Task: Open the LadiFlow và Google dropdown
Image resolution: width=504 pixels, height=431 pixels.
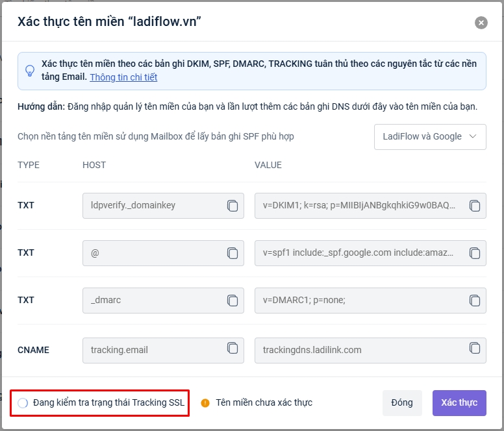Action: (x=430, y=137)
